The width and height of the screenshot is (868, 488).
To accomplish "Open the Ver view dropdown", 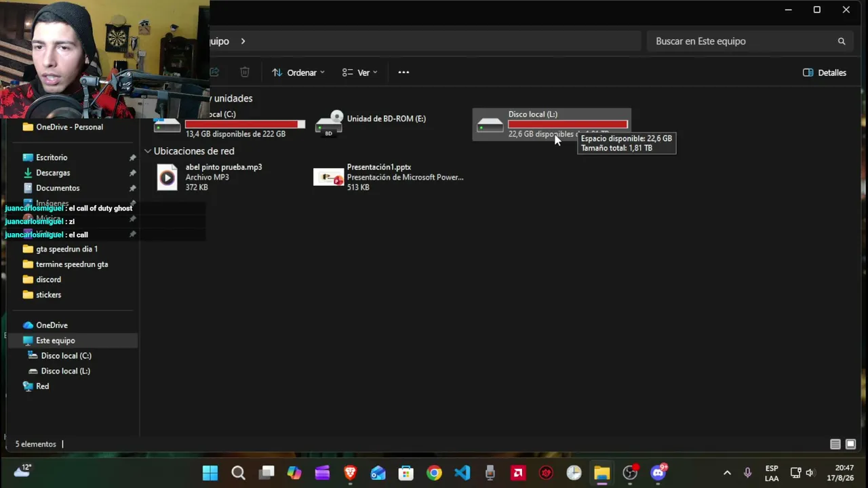I will point(360,73).
